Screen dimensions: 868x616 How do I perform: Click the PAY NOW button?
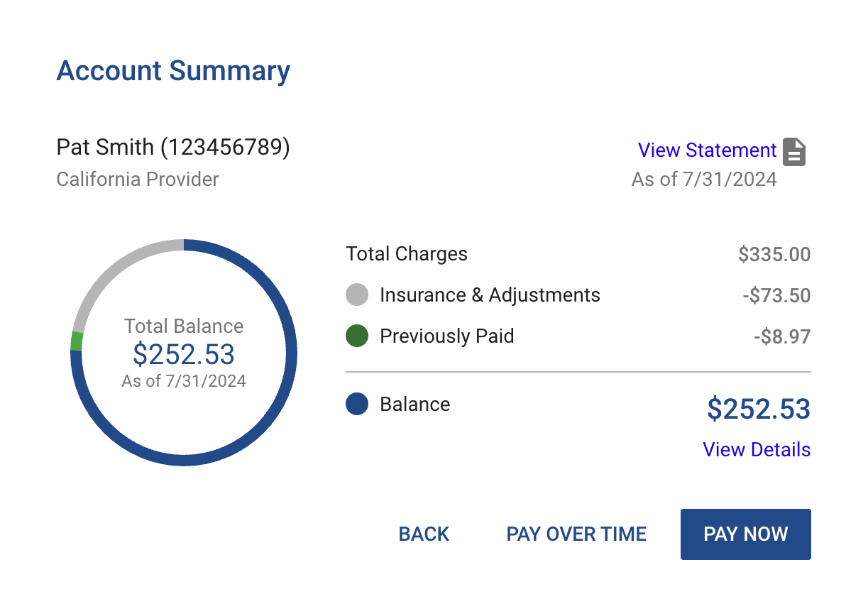[x=745, y=534]
